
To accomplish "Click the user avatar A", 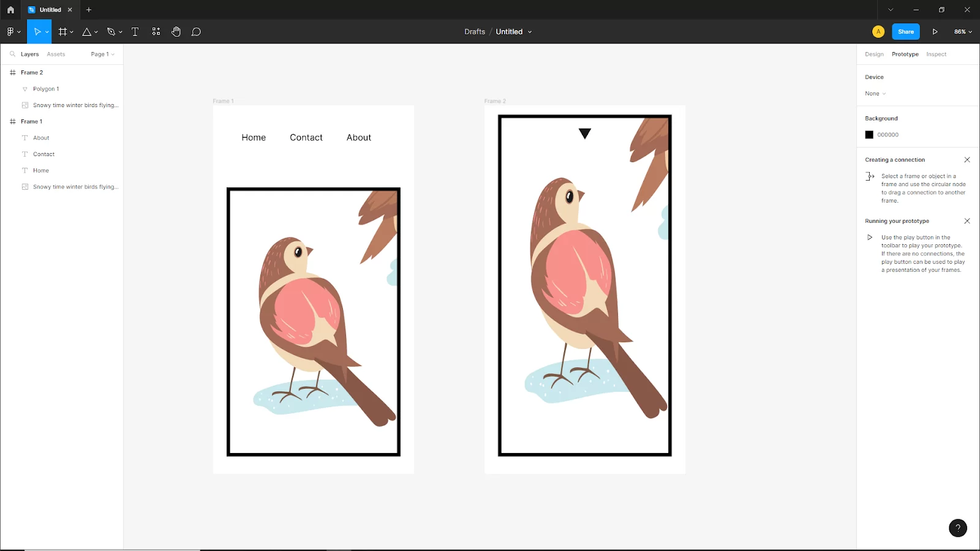I will [x=878, y=32].
